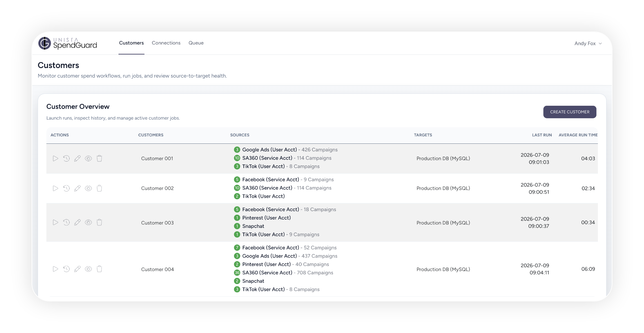Image resolution: width=644 pixels, height=333 pixels.
Task: Click SA360 source in Customer 001 row
Action: pos(287,158)
